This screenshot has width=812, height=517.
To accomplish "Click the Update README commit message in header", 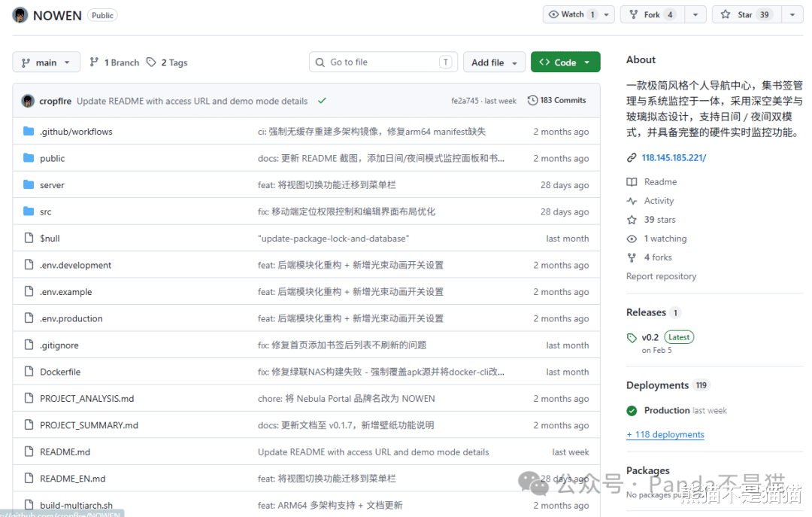I will (192, 101).
